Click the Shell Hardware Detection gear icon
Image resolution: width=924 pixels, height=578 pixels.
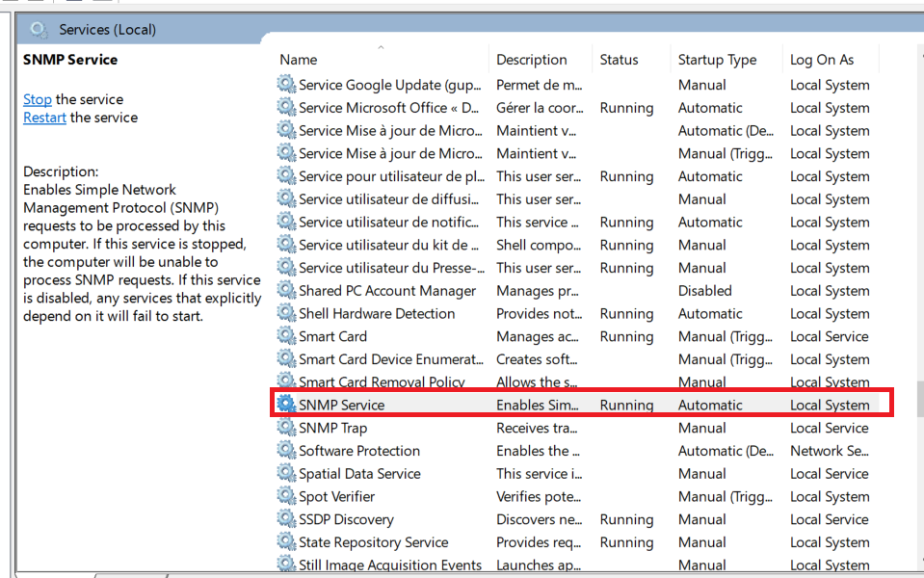(x=286, y=313)
